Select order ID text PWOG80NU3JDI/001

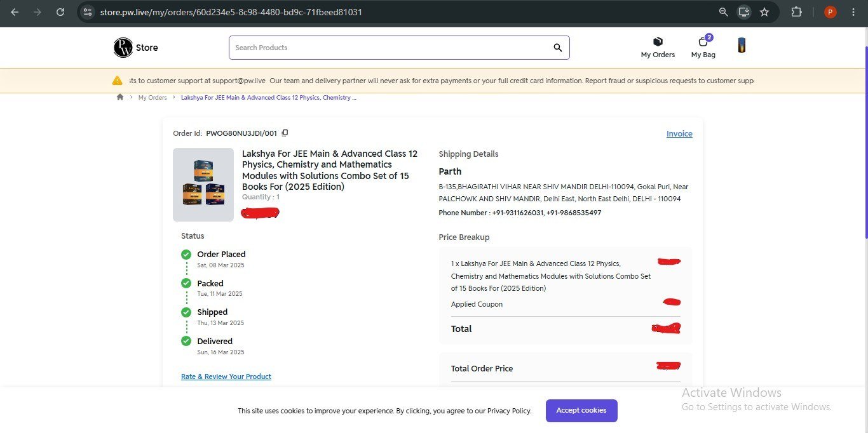[x=241, y=133]
